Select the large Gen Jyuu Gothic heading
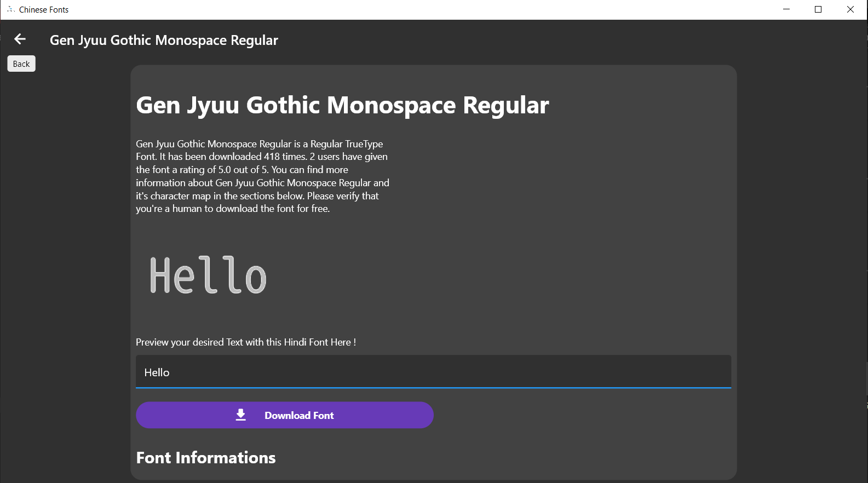This screenshot has height=483, width=868. tap(342, 105)
